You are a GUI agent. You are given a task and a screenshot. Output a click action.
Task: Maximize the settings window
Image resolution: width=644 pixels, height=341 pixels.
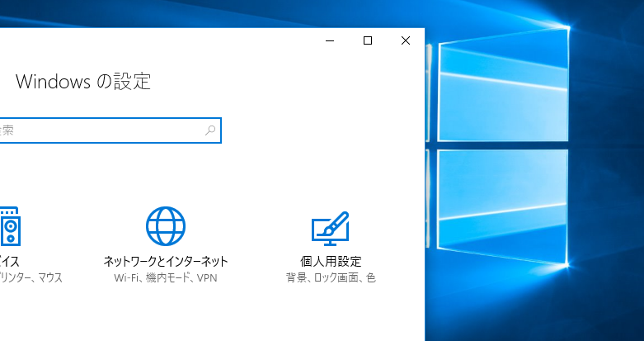click(x=368, y=40)
